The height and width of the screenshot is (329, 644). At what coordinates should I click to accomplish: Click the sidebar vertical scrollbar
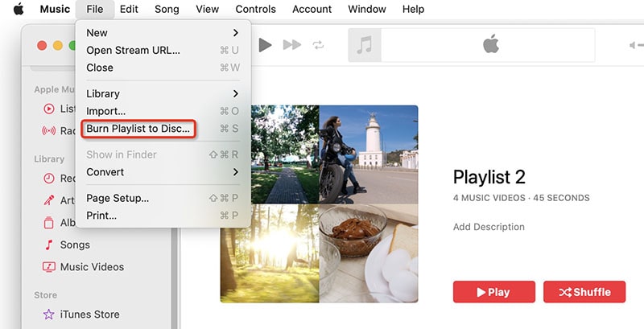click(x=175, y=278)
